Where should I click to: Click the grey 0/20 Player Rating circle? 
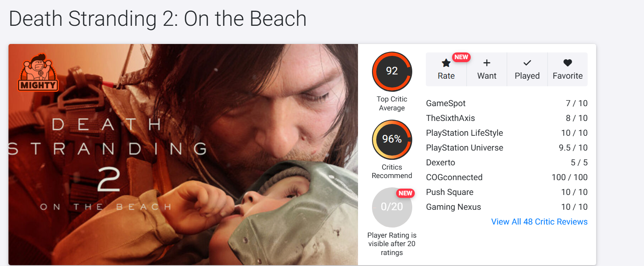coord(392,207)
